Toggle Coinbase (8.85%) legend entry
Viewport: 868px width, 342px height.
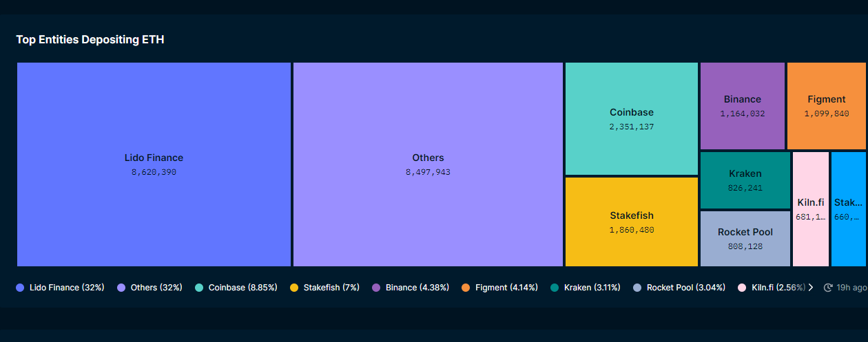tap(236, 288)
